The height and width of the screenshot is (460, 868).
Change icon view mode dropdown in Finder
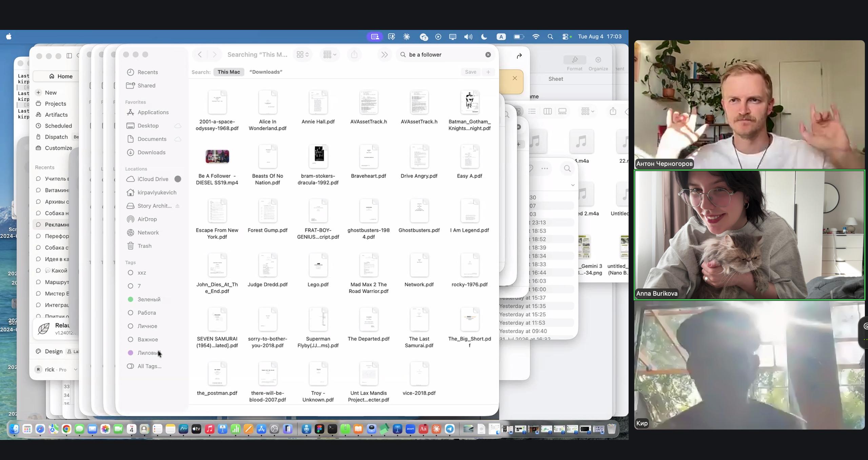pos(302,55)
